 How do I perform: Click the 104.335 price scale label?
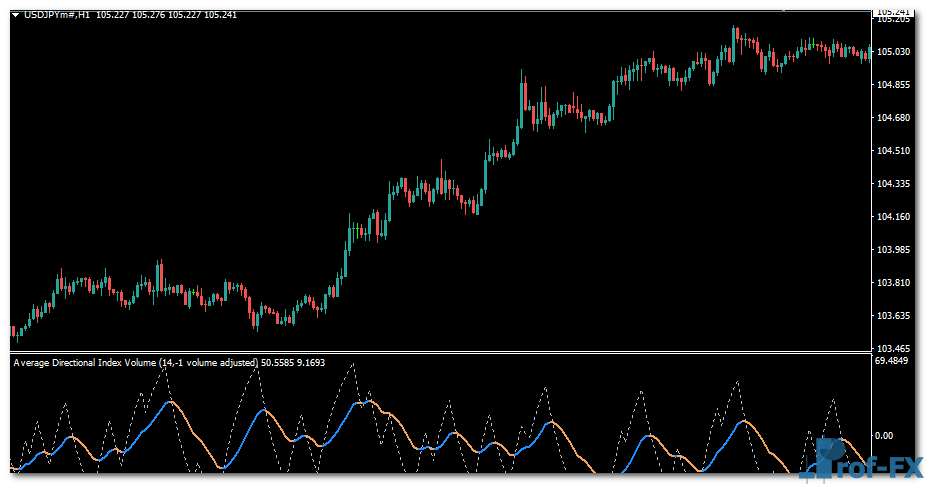tap(892, 184)
